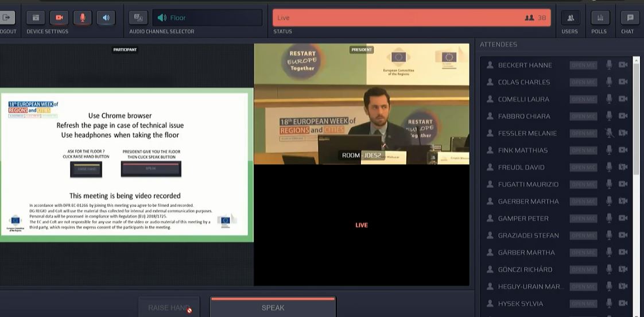Click Open Mic for Freudl David

tap(583, 167)
